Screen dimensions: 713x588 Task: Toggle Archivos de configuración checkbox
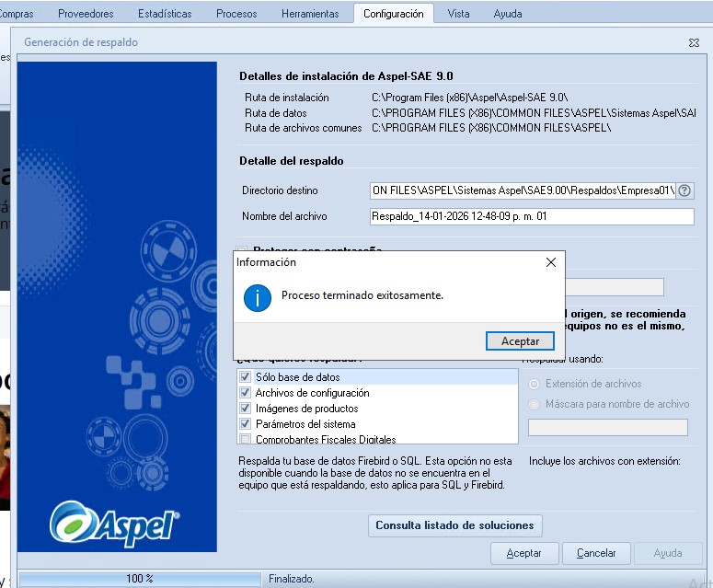[245, 392]
